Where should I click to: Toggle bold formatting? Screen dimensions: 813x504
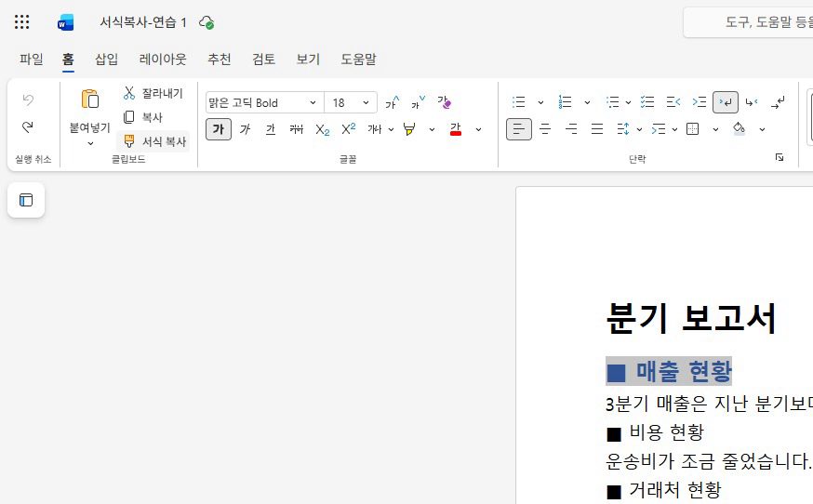point(219,129)
